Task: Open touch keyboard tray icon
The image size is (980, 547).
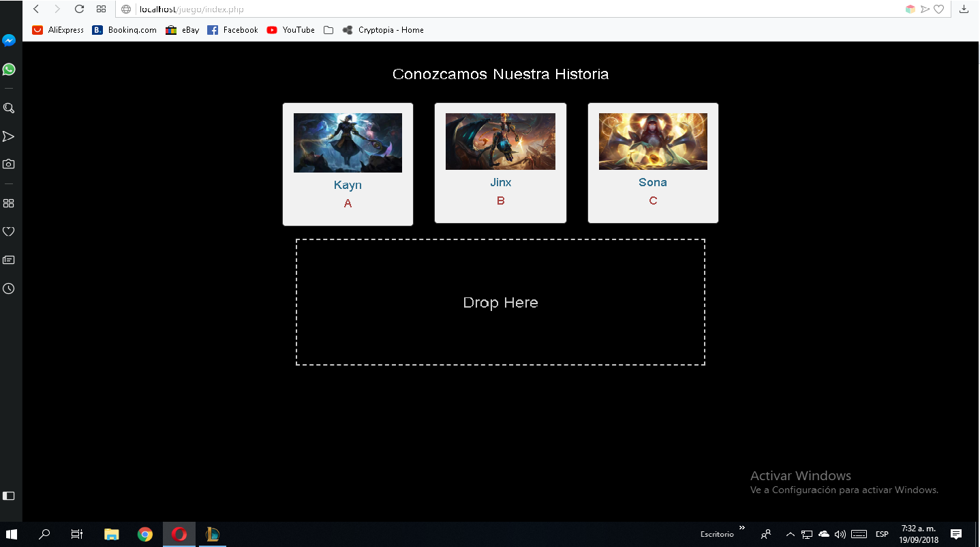Action: (x=859, y=534)
